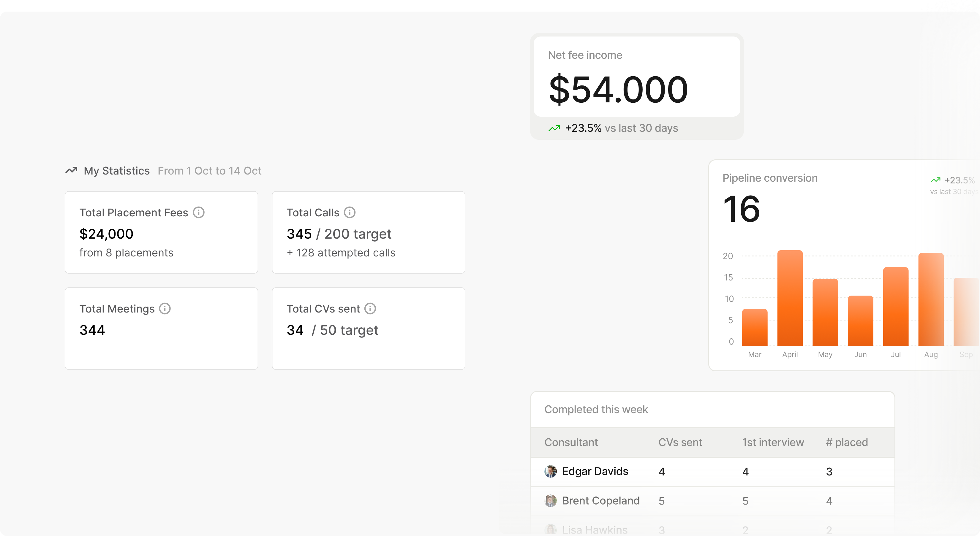This screenshot has height=536, width=980.
Task: Open the date range From 1 Oct to 14 Oct
Action: [210, 171]
